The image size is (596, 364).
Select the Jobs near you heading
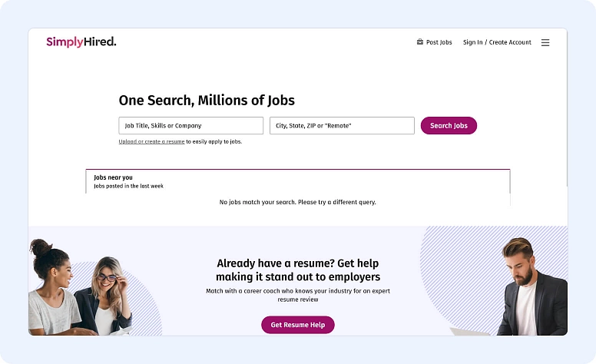(x=113, y=177)
